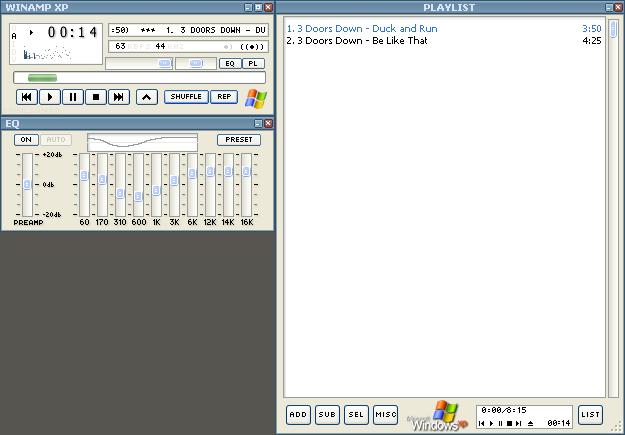Open the playlist LIST menu

click(590, 415)
